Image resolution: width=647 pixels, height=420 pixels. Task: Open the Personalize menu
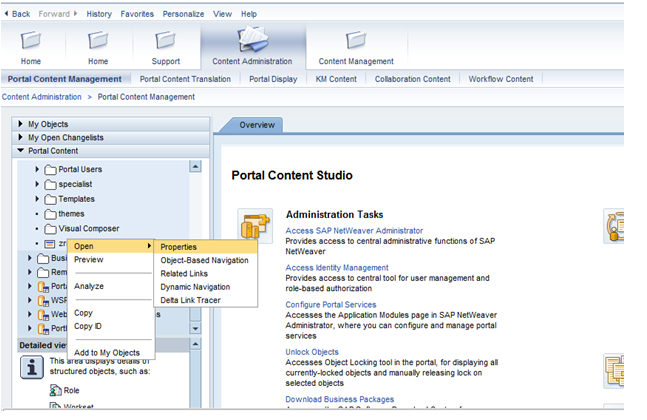click(183, 14)
